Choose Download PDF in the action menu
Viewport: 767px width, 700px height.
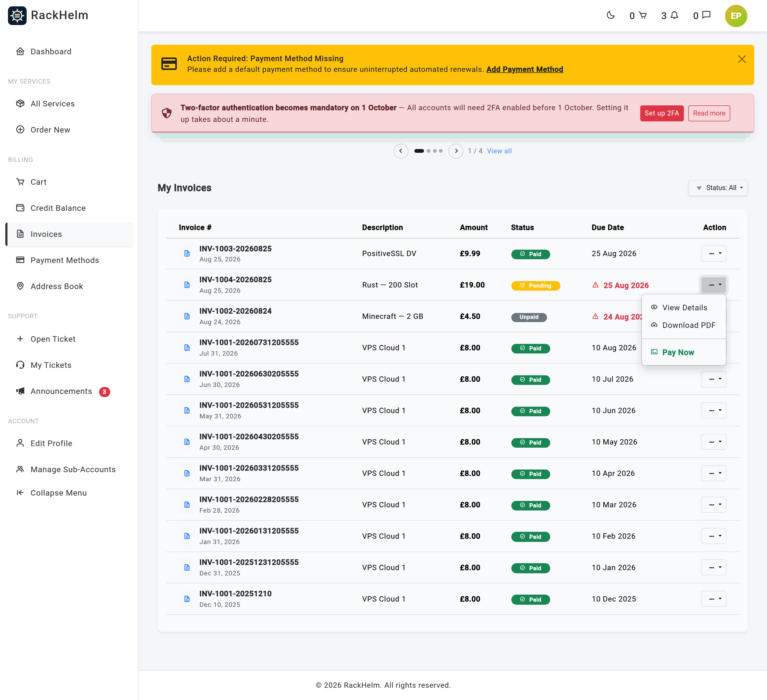(x=684, y=326)
